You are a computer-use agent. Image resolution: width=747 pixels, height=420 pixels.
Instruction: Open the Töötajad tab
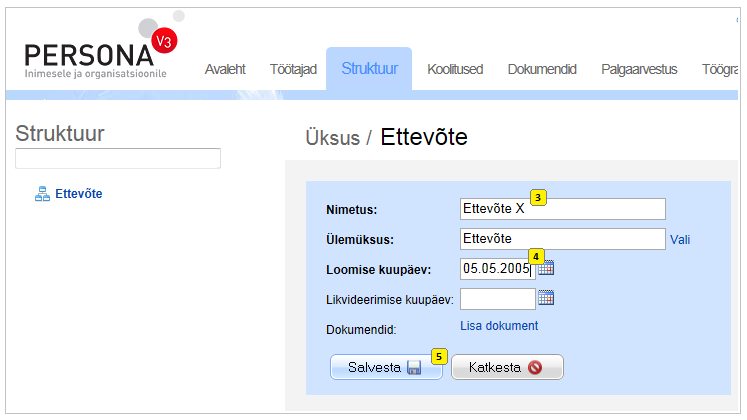click(x=293, y=69)
